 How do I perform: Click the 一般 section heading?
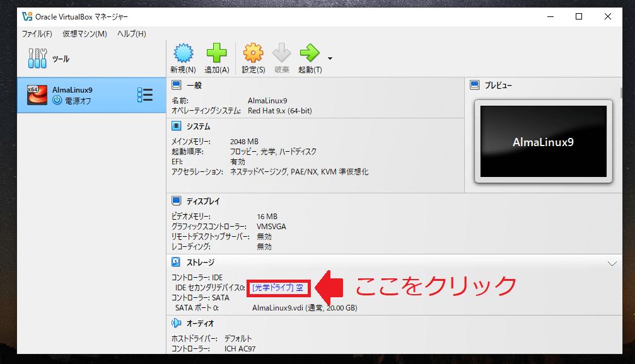tap(194, 86)
